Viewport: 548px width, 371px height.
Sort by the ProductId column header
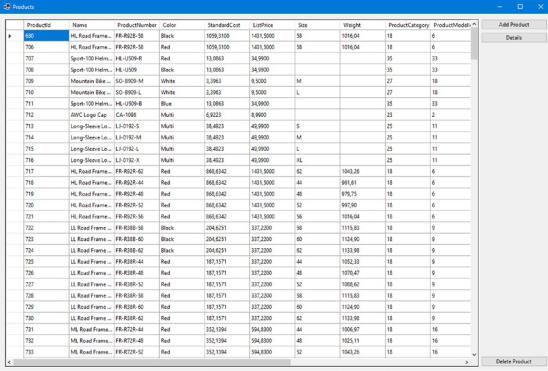[x=46, y=25]
